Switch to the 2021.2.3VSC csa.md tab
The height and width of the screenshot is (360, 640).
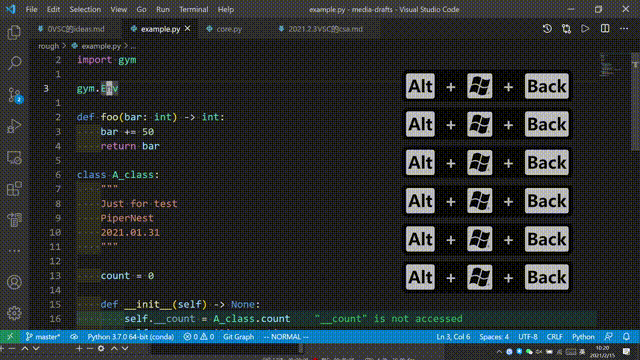point(325,29)
